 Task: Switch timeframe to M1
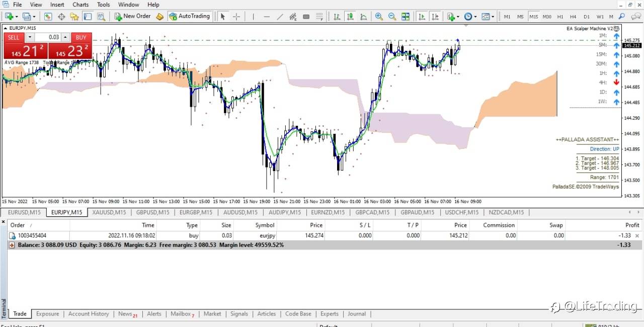(507, 17)
